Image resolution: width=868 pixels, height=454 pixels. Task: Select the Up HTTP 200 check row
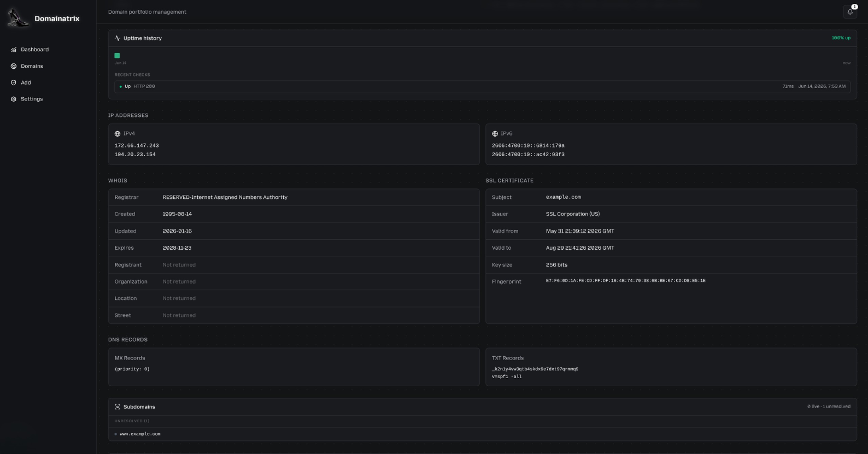click(482, 86)
